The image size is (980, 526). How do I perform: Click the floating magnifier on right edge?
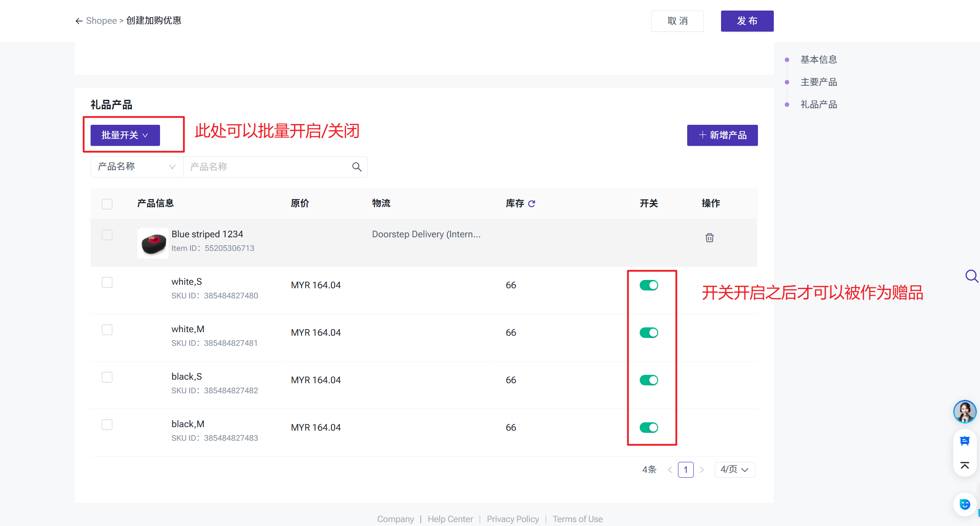(x=971, y=276)
